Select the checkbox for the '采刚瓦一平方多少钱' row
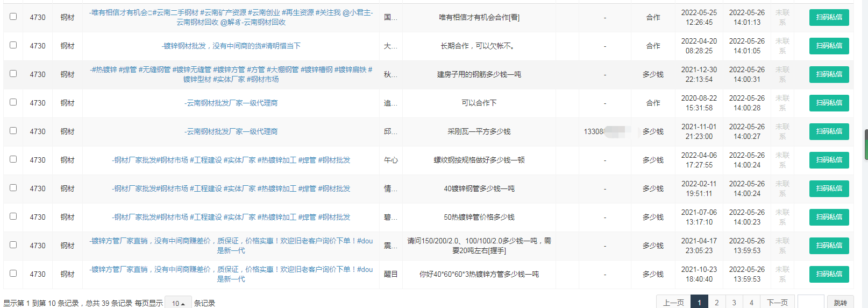The width and height of the screenshot is (868, 308). (13, 131)
